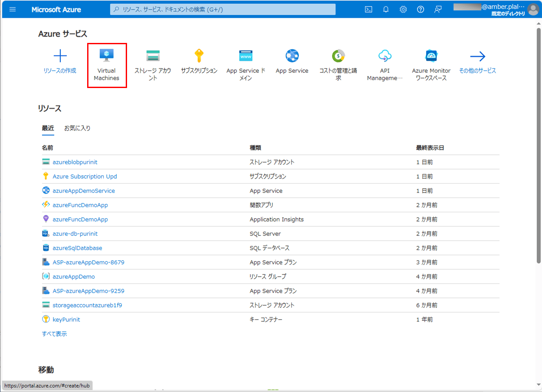This screenshot has height=392, width=542.
Task: Click the key vault icon beside keyPurinit
Action: [x=46, y=319]
